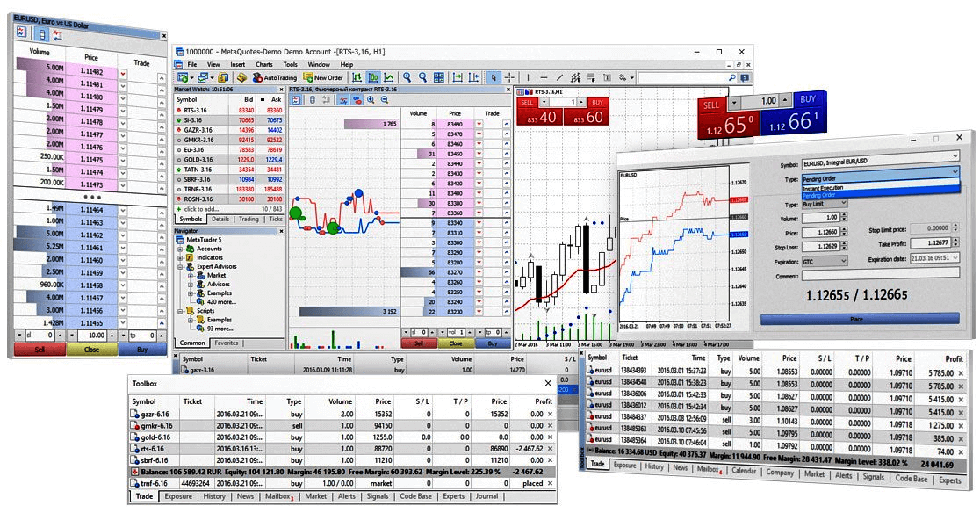Image resolution: width=980 pixels, height=520 pixels.
Task: Click the tile windows toolbar icon
Action: pyautogui.click(x=439, y=77)
